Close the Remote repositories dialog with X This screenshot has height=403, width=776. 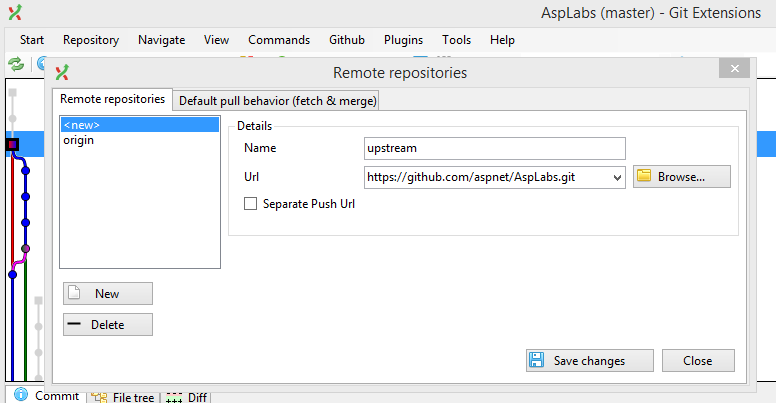734,68
